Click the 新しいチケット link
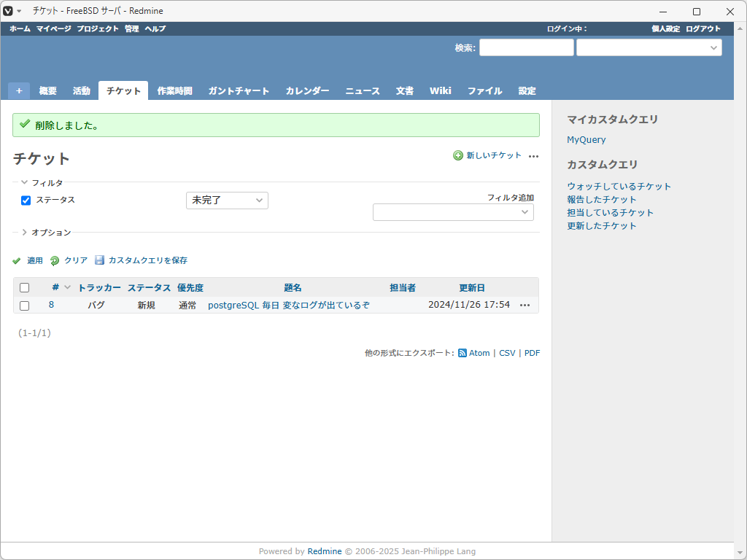This screenshot has height=560, width=747. pyautogui.click(x=494, y=156)
